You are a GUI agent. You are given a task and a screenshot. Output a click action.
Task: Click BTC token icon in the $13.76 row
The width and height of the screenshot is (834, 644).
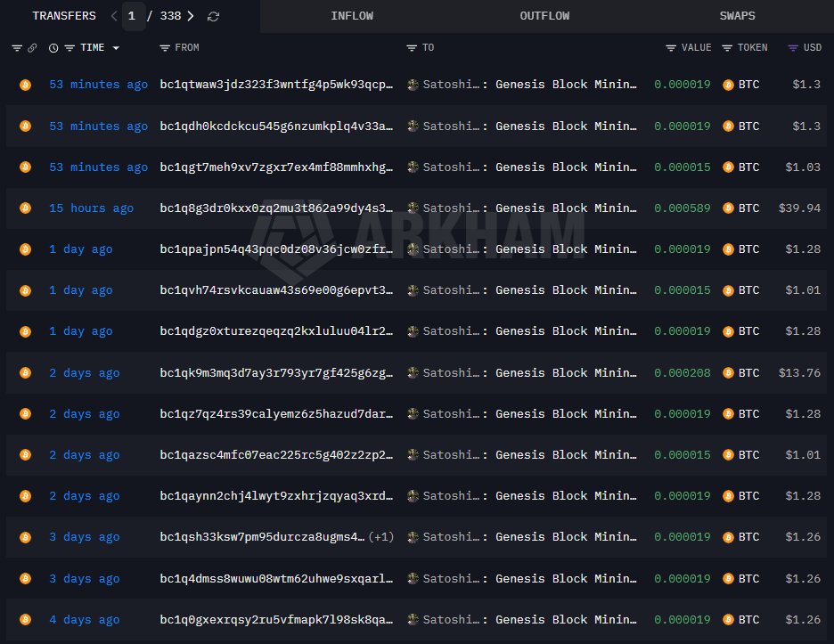[x=728, y=373]
